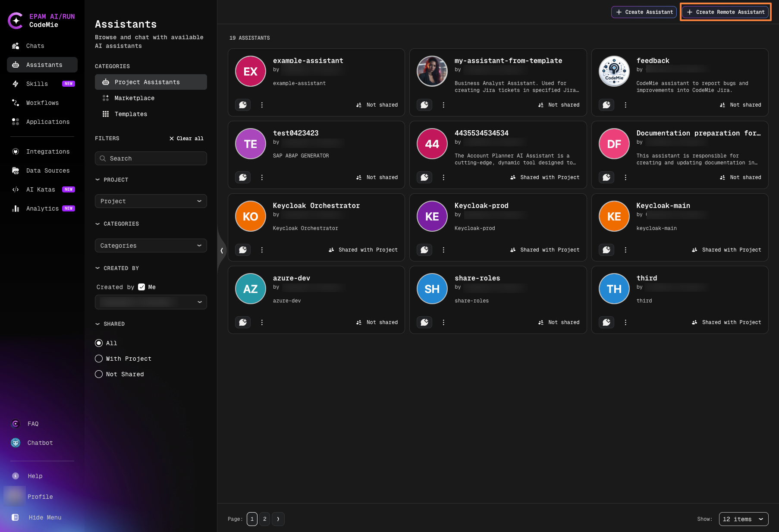Switch to the Marketplace category
Screen dimensions: 779x532
click(x=134, y=98)
